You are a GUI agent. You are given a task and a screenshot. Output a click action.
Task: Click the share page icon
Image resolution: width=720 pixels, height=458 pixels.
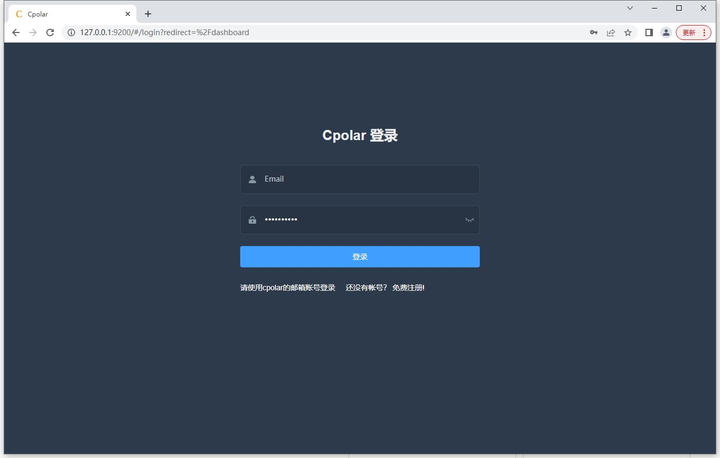click(x=611, y=33)
